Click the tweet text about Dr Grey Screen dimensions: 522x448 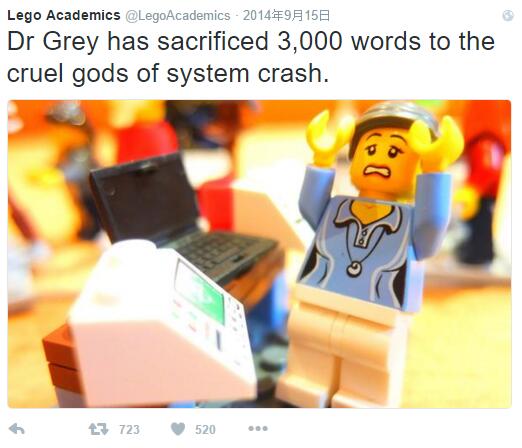251,57
